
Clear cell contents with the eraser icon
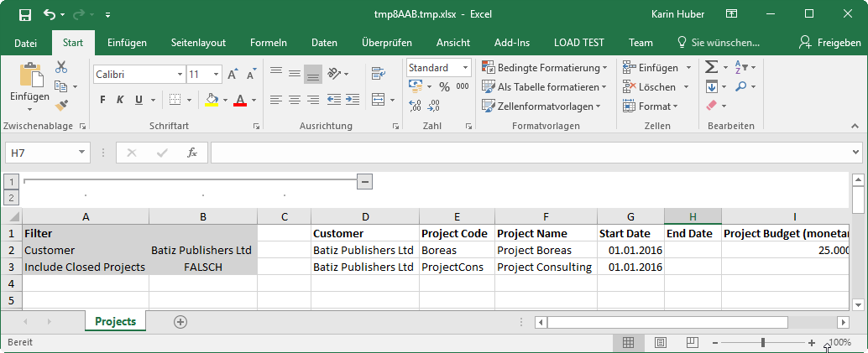[712, 105]
